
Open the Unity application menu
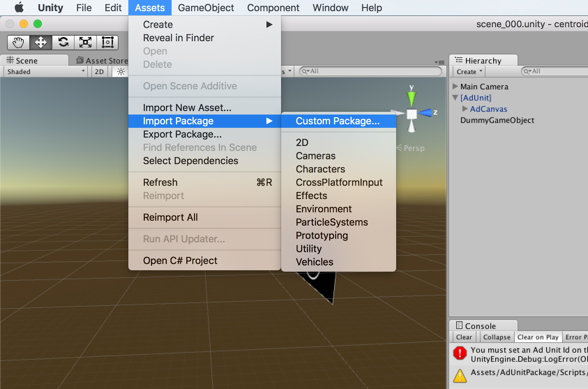50,8
